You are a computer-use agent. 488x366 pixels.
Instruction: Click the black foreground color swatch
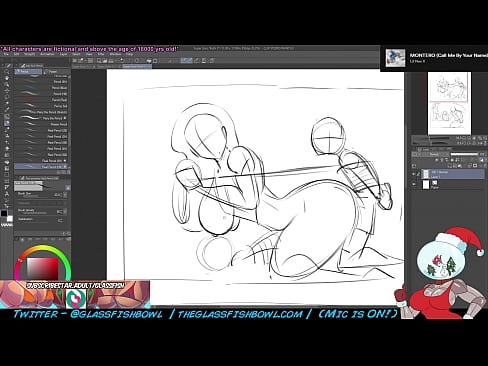[x=4, y=214]
